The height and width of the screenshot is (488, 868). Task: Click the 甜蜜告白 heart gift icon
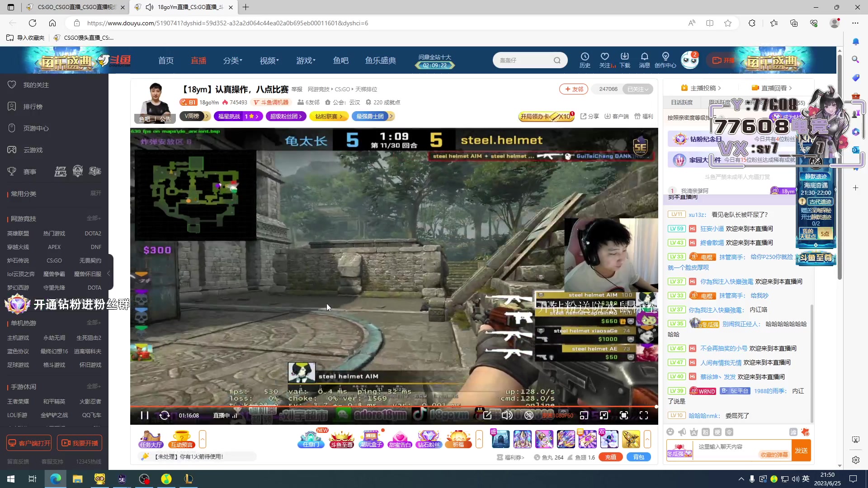400,439
